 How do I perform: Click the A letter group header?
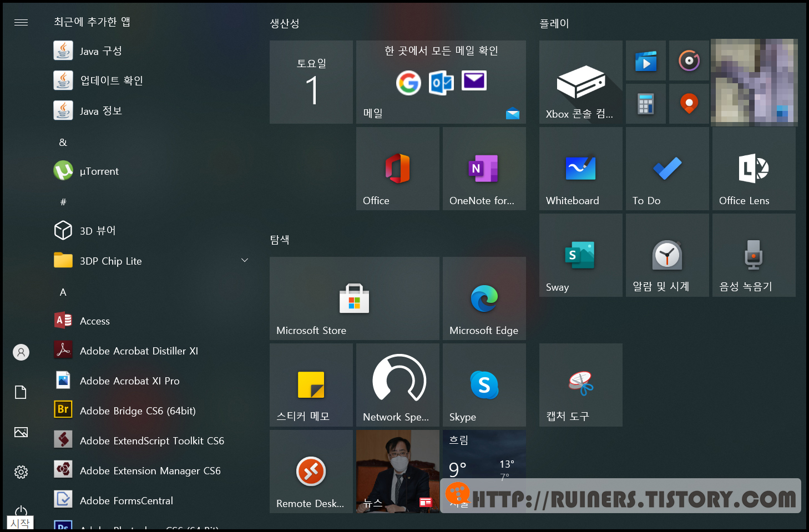(63, 292)
